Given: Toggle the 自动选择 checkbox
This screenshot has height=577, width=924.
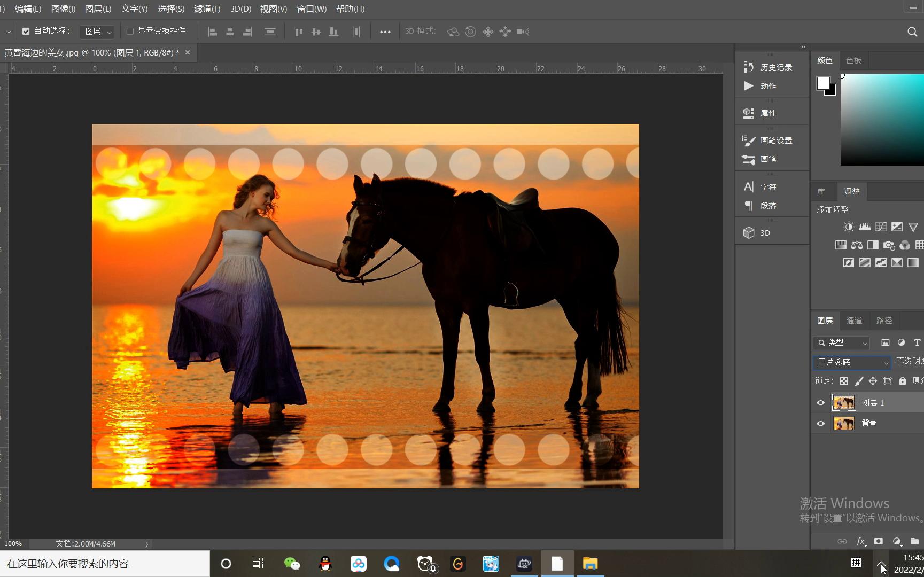Looking at the screenshot, I should (26, 32).
